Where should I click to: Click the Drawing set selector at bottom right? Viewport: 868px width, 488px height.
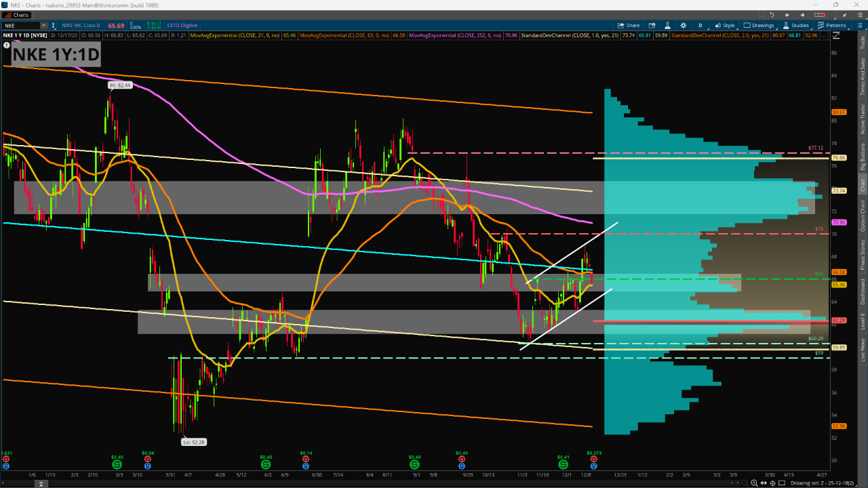[822, 483]
